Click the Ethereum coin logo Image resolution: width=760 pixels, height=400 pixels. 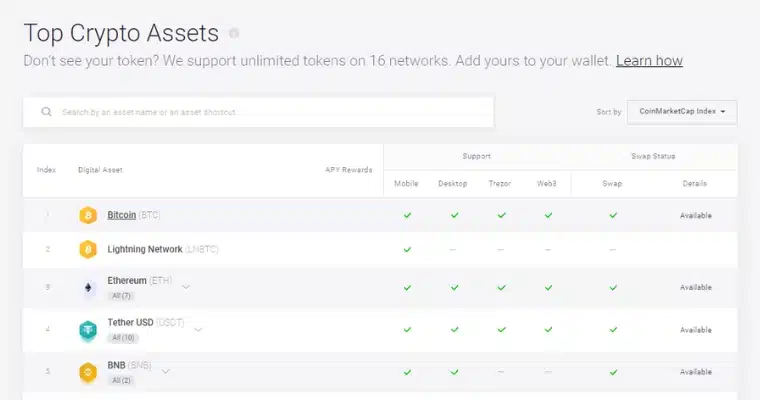click(x=88, y=288)
